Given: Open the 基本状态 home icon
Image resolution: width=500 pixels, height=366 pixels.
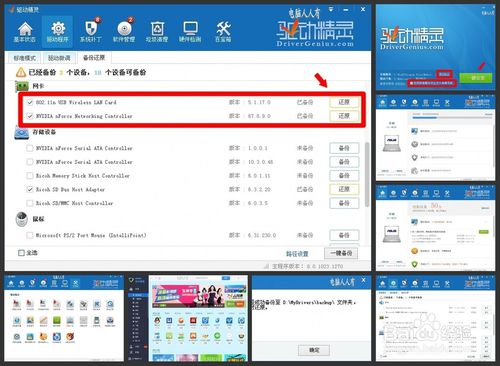Looking at the screenshot, I should [25, 32].
